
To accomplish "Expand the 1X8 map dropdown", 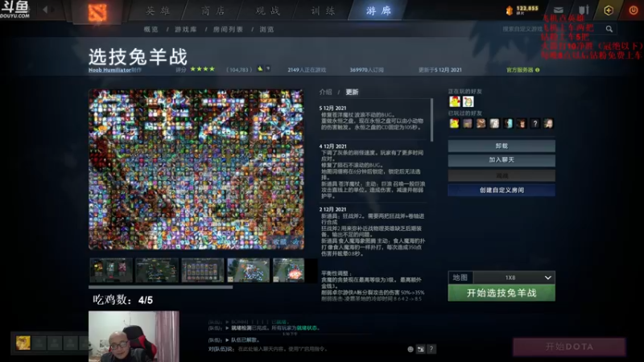I will pyautogui.click(x=514, y=278).
